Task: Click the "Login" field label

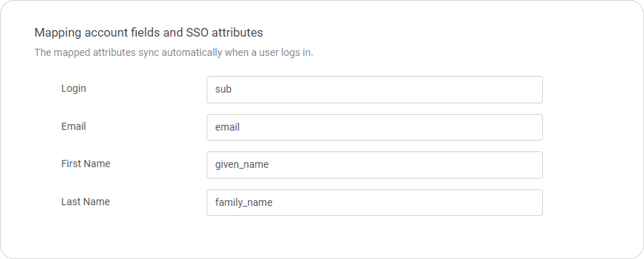Action: [x=74, y=89]
